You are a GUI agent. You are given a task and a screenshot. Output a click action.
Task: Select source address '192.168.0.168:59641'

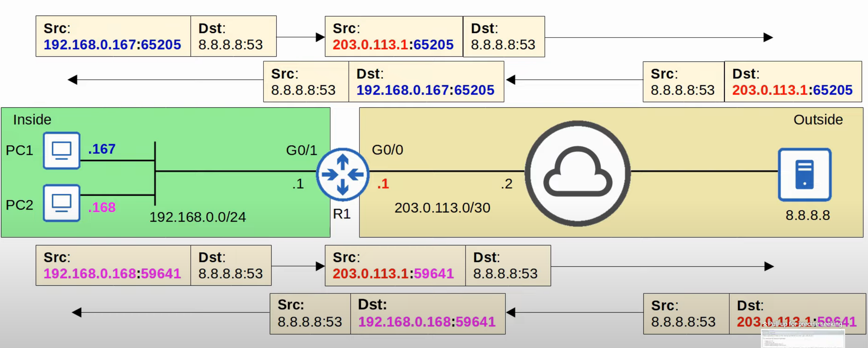112,273
